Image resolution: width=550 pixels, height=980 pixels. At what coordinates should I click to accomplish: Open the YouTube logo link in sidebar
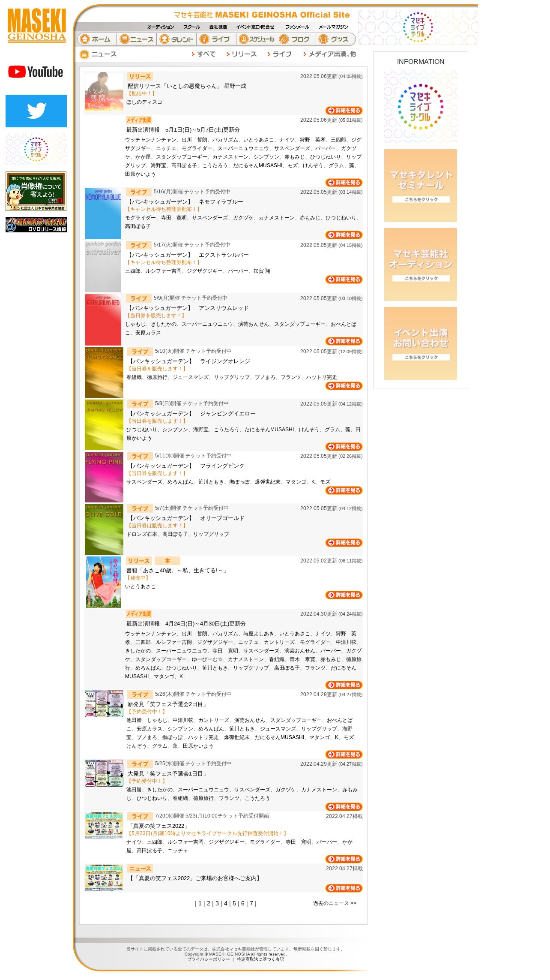36,72
